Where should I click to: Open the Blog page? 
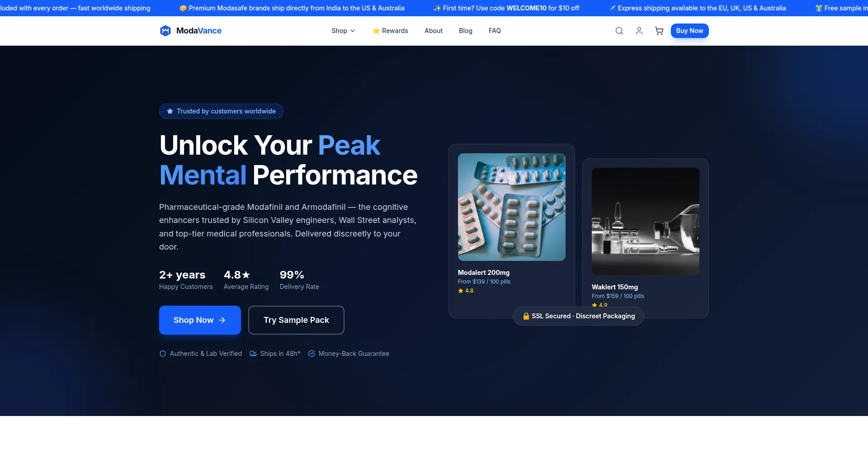tap(466, 31)
